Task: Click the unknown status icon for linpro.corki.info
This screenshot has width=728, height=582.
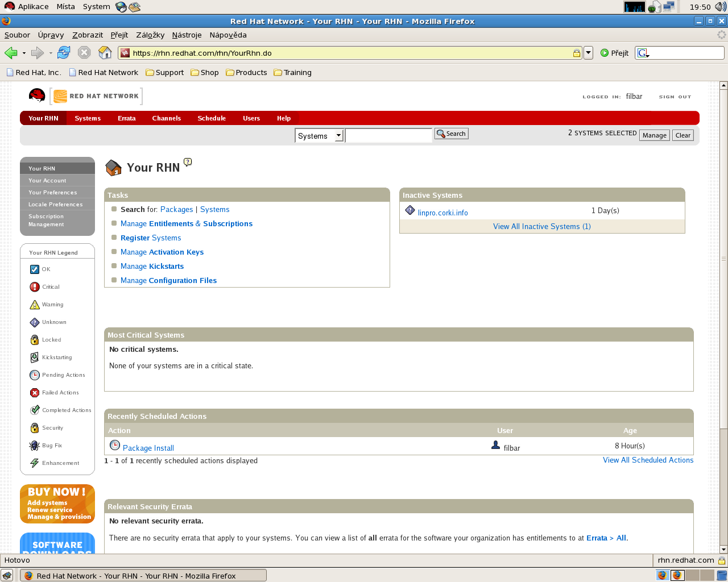Action: click(x=410, y=210)
